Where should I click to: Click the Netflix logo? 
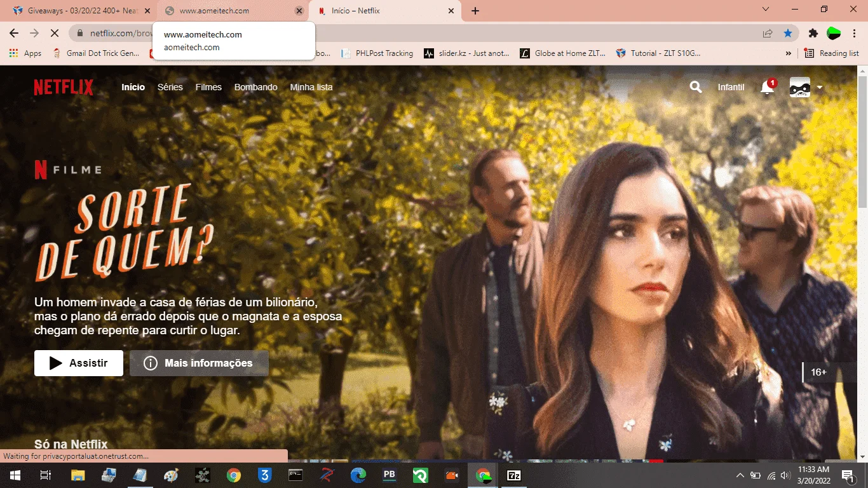[64, 87]
